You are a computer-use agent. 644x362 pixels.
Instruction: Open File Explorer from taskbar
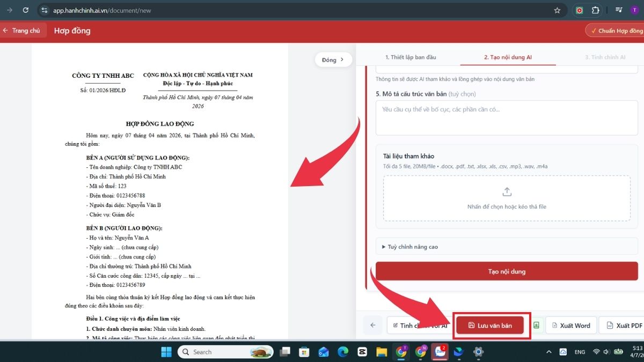click(382, 352)
